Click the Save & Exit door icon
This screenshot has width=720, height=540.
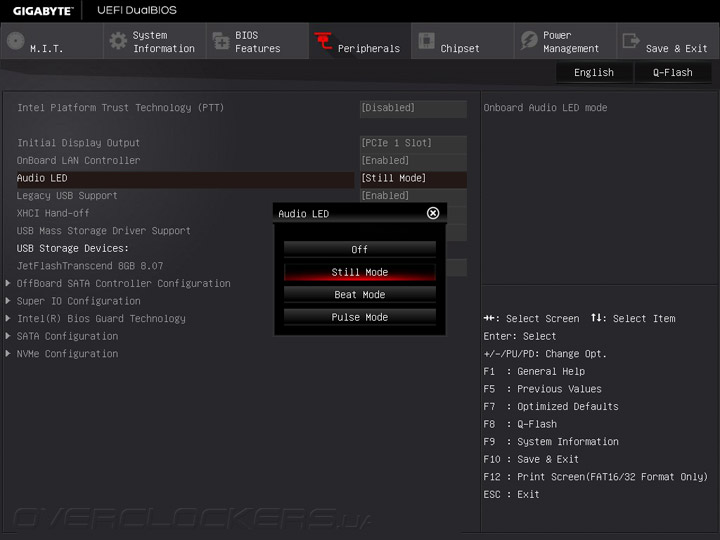(631, 40)
